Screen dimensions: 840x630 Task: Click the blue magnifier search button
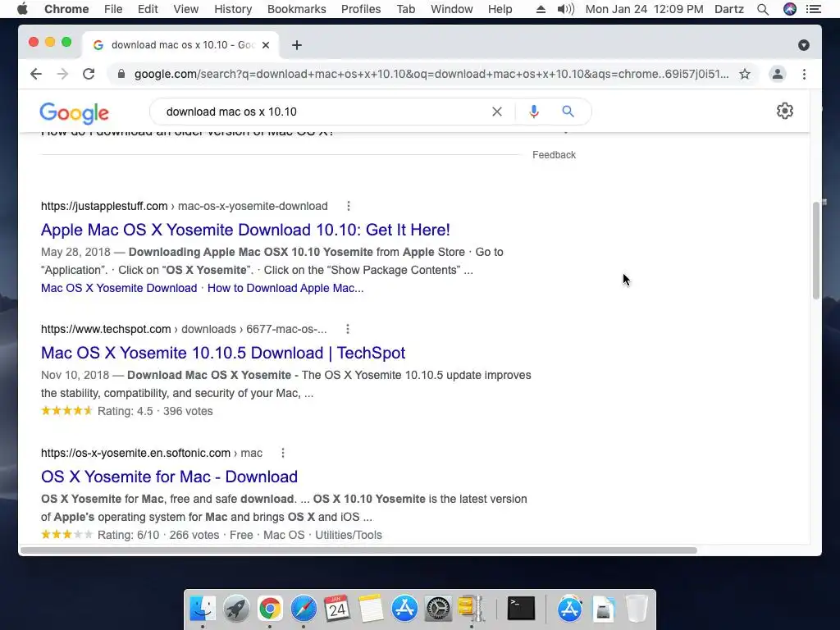click(x=568, y=112)
